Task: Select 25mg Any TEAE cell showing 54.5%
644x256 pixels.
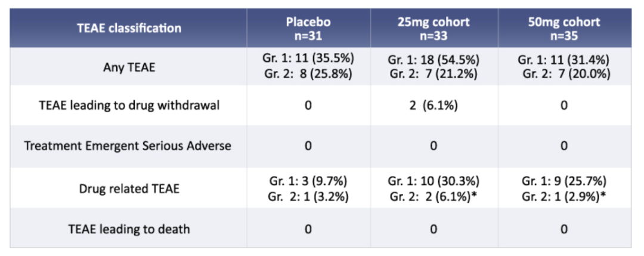Action: pyautogui.click(x=434, y=67)
